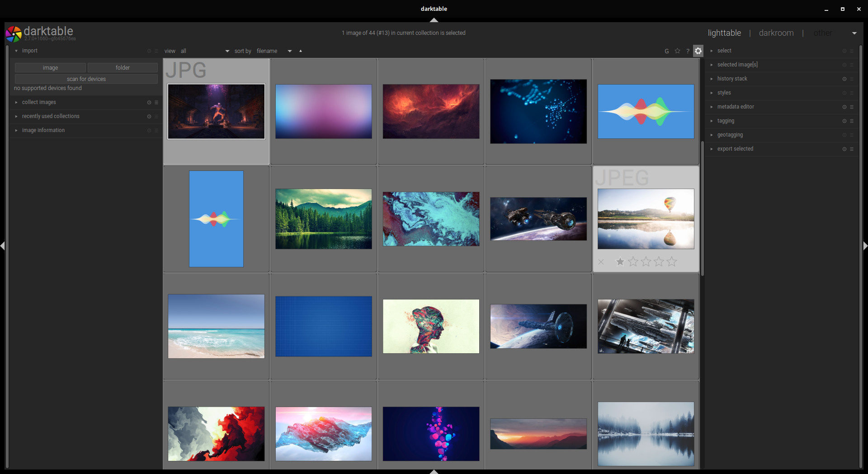Viewport: 868px width, 474px height.
Task: Reset the tagging module parameters
Action: coord(844,121)
